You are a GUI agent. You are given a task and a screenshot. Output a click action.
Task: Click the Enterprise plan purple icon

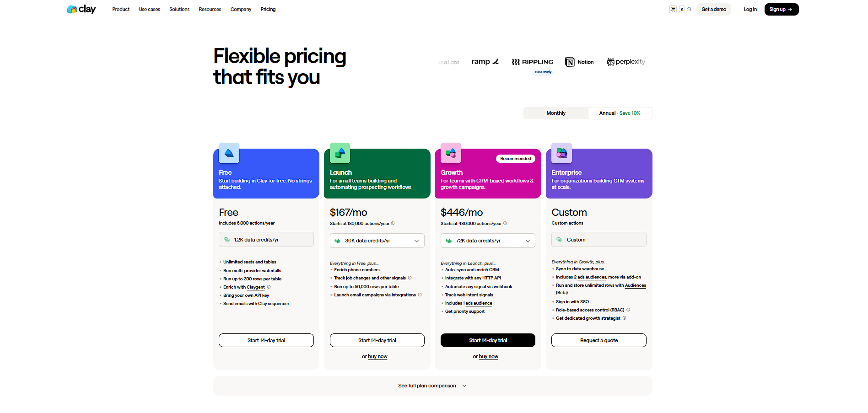pyautogui.click(x=561, y=153)
